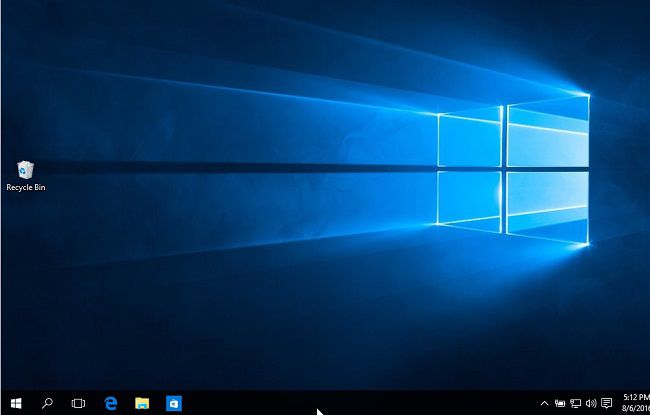
Task: Open the network status tray icon
Action: (x=575, y=403)
